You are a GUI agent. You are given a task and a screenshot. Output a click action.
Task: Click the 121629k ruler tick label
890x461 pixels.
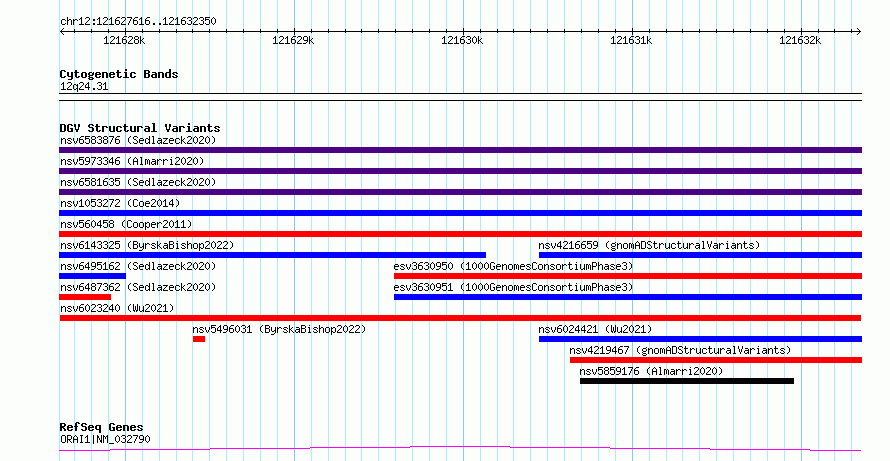click(x=293, y=40)
